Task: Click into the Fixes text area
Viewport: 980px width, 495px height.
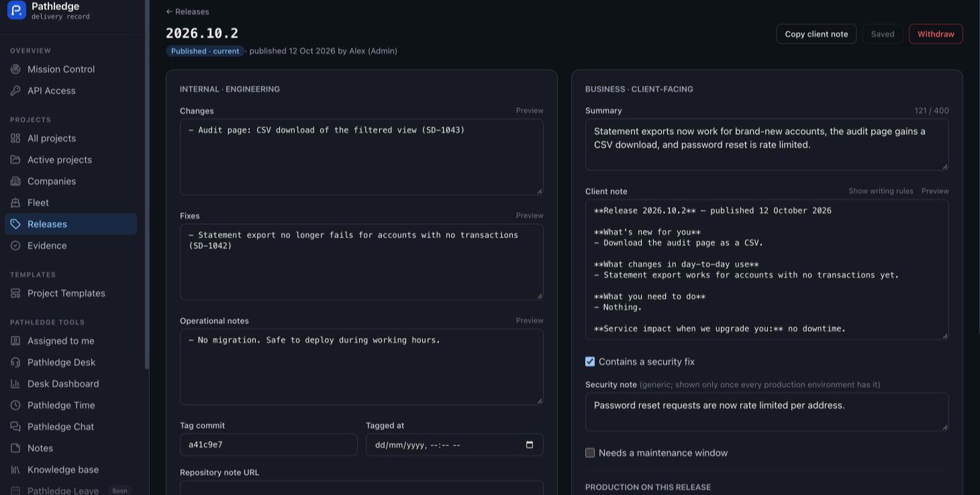Action: (x=362, y=262)
